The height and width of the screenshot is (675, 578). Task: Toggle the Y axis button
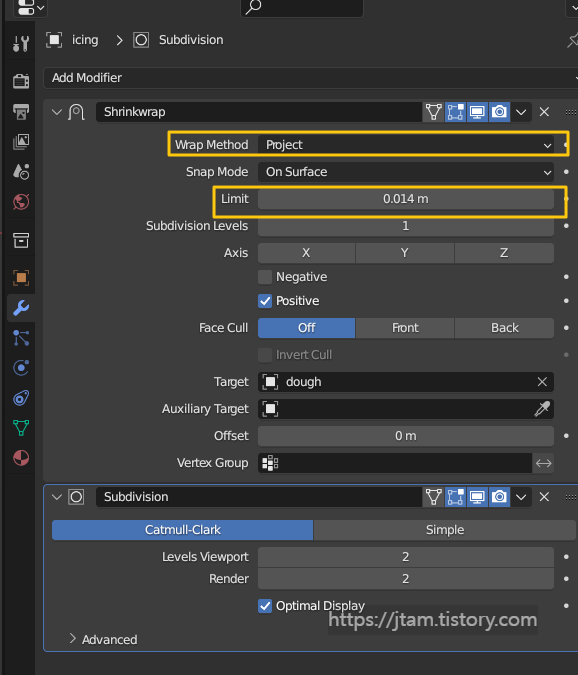coord(405,253)
